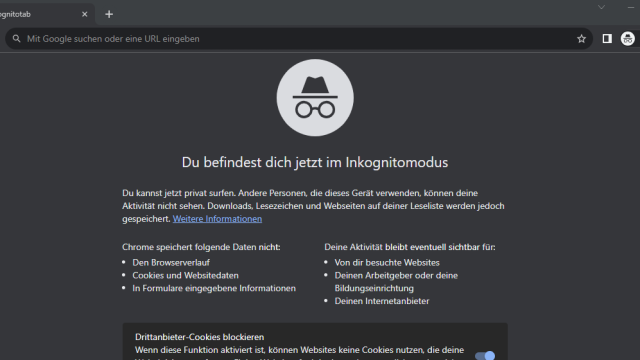The height and width of the screenshot is (360, 640).
Task: Show the side panel via toolbar icon
Action: (607, 39)
